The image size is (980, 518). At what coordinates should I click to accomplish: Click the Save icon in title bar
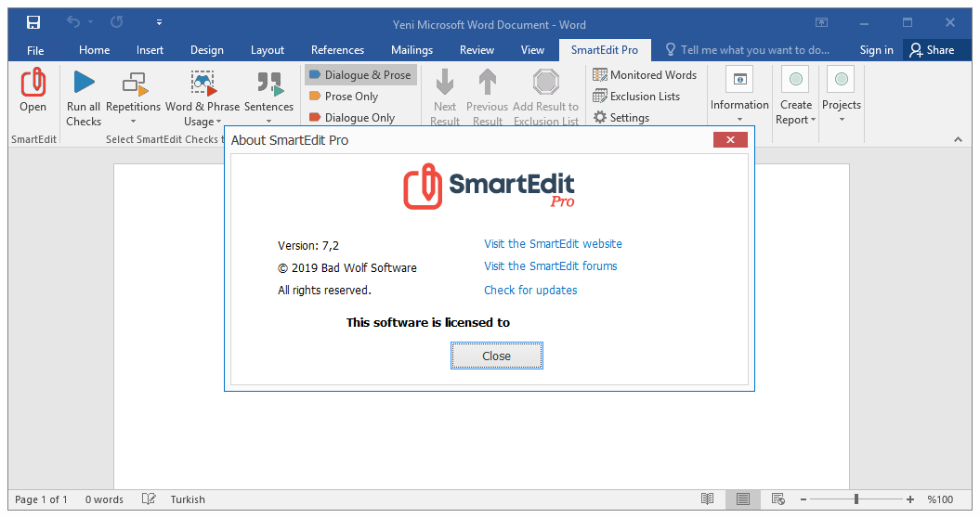(33, 23)
